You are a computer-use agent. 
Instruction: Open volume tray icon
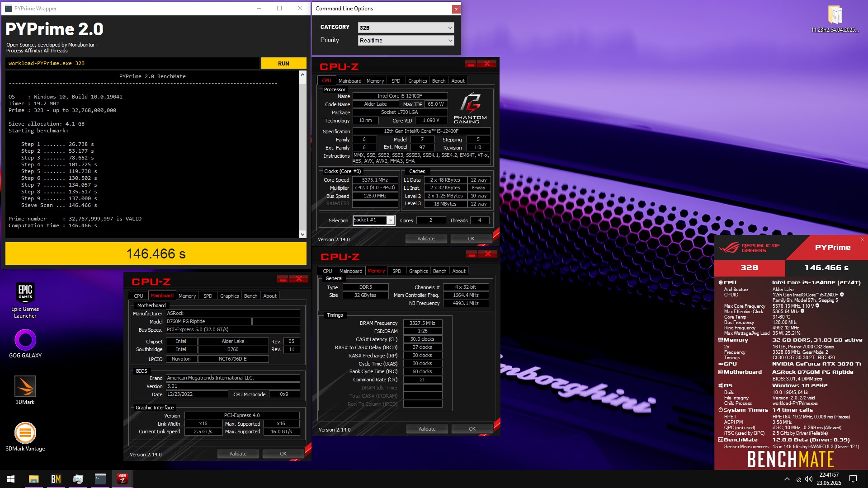[809, 479]
